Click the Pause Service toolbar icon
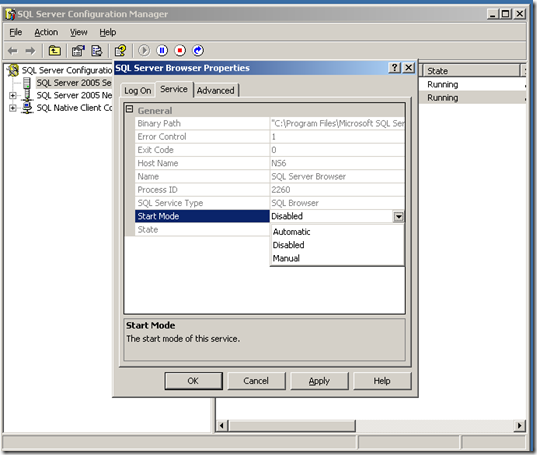Viewport: 537px width, 455px height. (162, 51)
